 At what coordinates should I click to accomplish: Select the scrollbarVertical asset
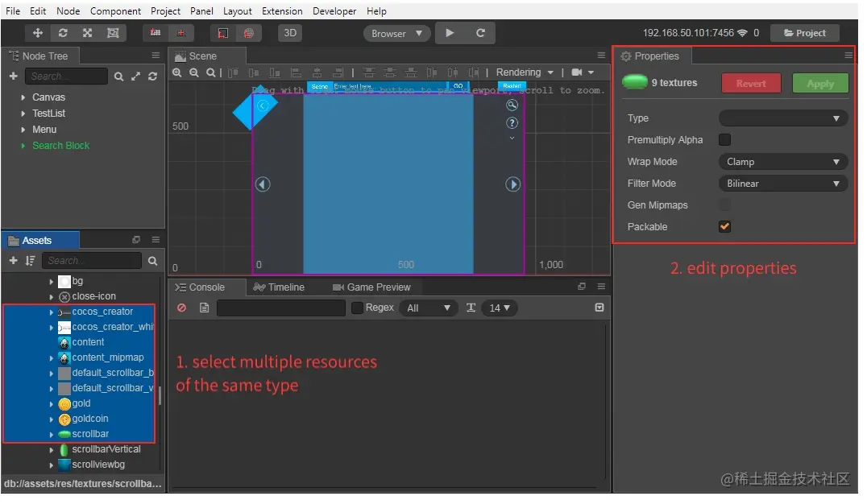(x=106, y=450)
